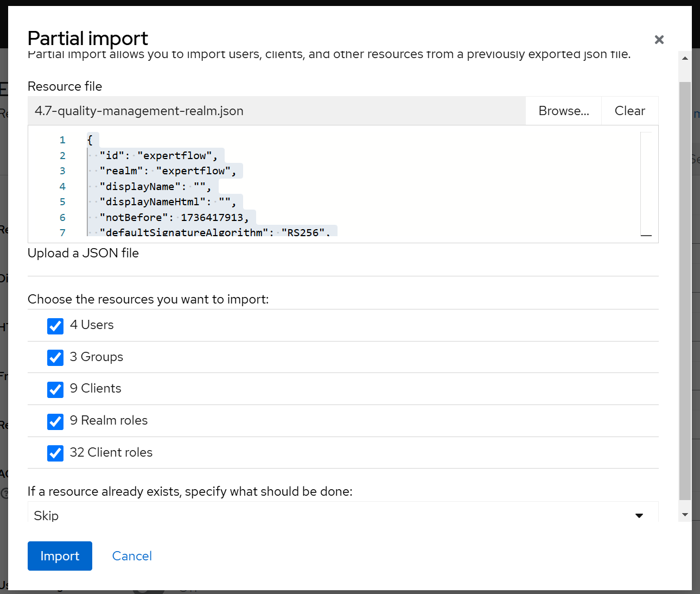Click the dropdown caret arrow beside Skip
The image size is (700, 594).
(639, 515)
